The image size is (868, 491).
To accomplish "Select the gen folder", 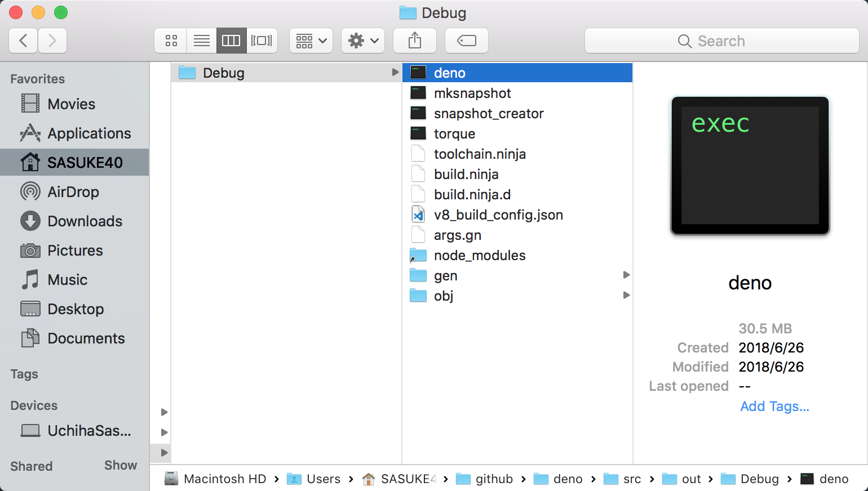I will [x=517, y=275].
